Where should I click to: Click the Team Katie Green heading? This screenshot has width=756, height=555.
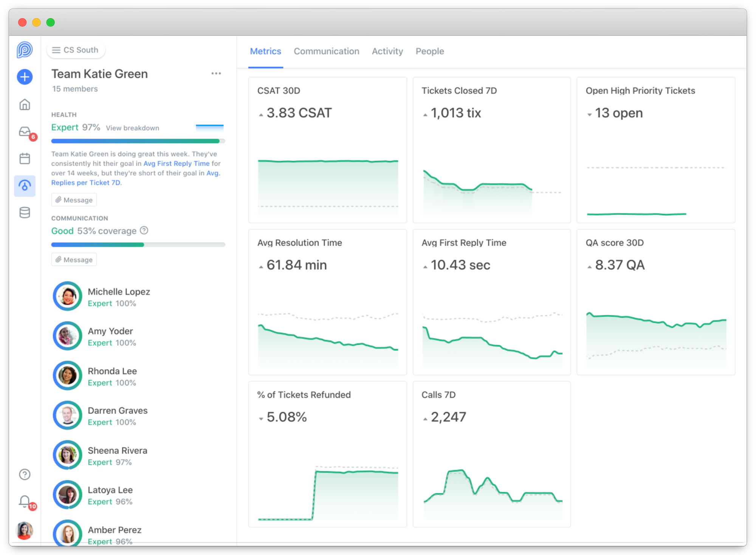click(x=99, y=74)
